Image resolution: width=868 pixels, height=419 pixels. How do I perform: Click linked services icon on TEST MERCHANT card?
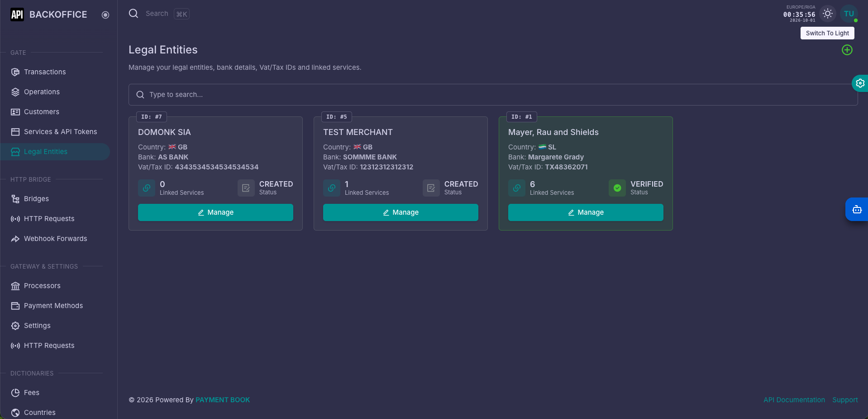pos(332,188)
